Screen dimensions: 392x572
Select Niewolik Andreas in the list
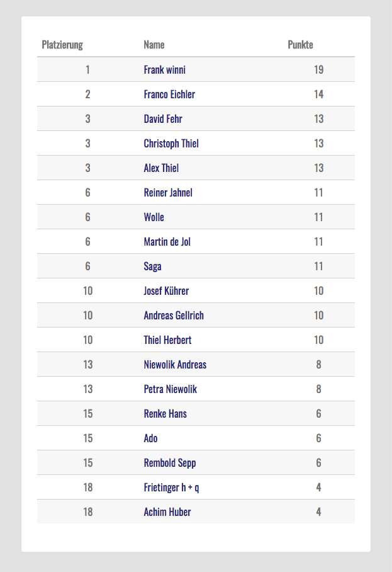[175, 365]
